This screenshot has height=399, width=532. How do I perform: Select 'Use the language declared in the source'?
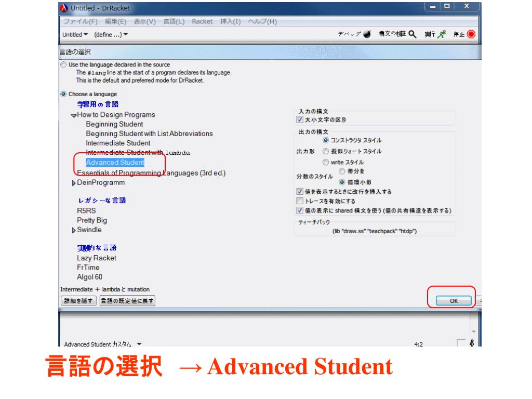click(x=63, y=64)
